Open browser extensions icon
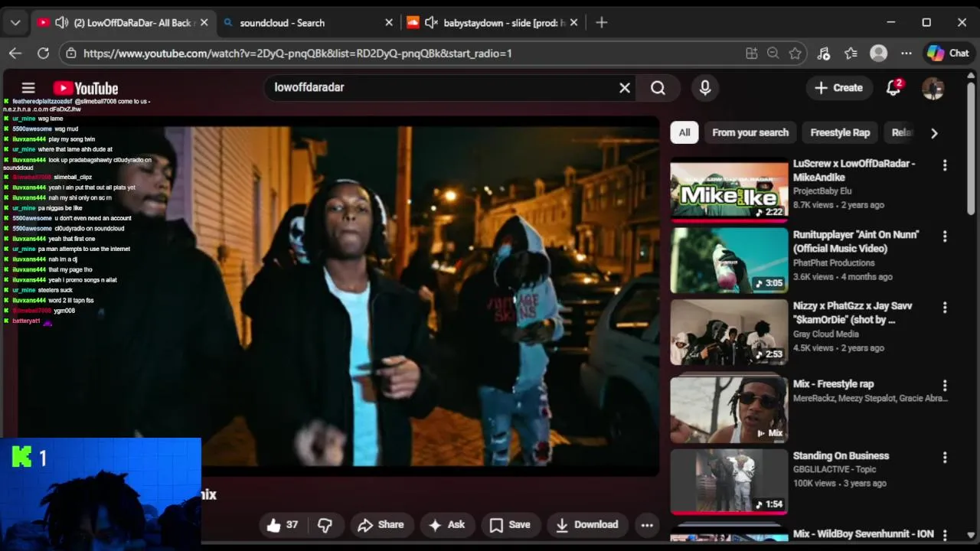Image resolution: width=980 pixels, height=551 pixels. click(824, 54)
